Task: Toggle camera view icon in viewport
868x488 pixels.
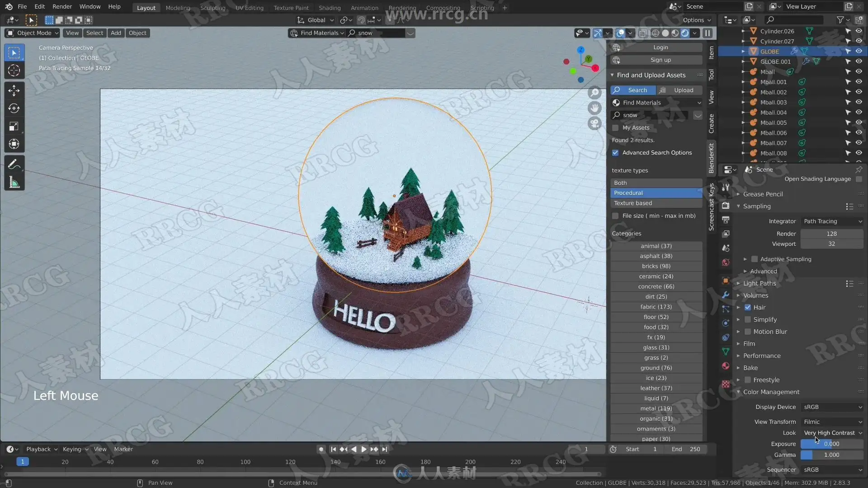Action: click(x=594, y=123)
